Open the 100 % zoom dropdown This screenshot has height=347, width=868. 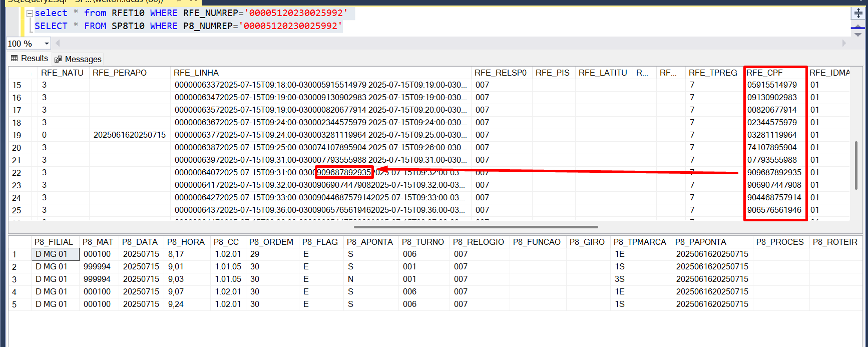(47, 44)
